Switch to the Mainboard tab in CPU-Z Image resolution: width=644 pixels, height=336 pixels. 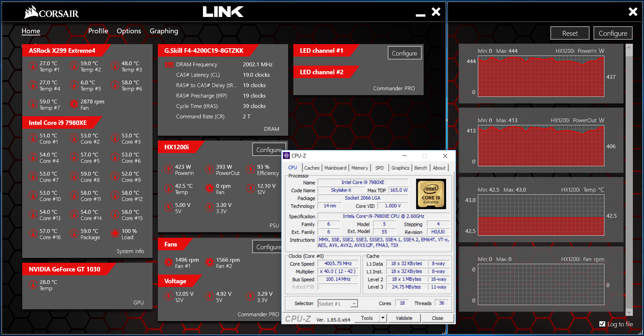click(335, 168)
